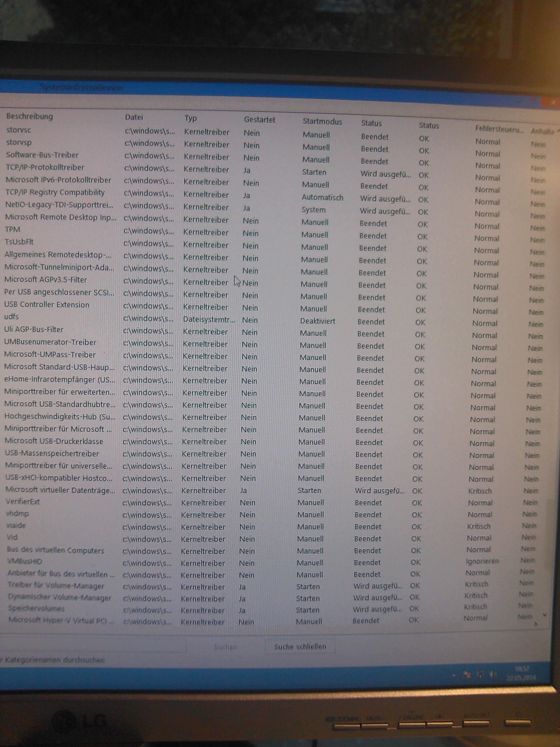Click network tray icon in taskbar
560x747 pixels.
click(x=480, y=675)
